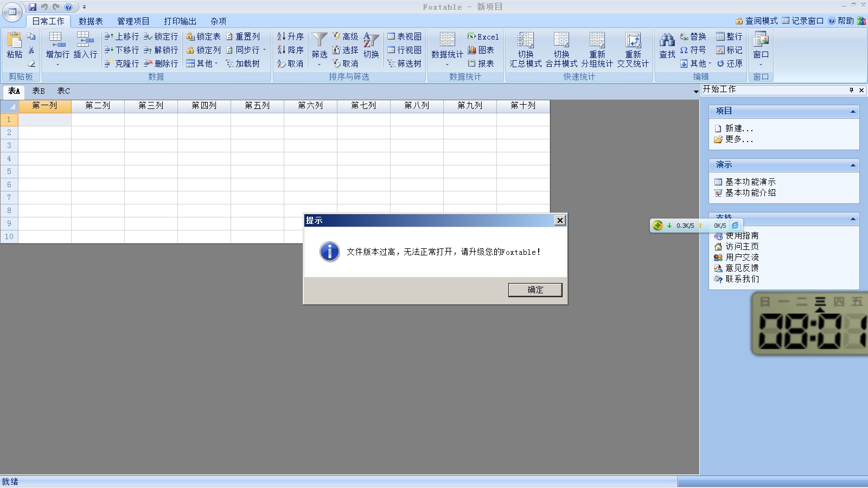
Task: Click the Excel export icon
Action: pos(483,36)
